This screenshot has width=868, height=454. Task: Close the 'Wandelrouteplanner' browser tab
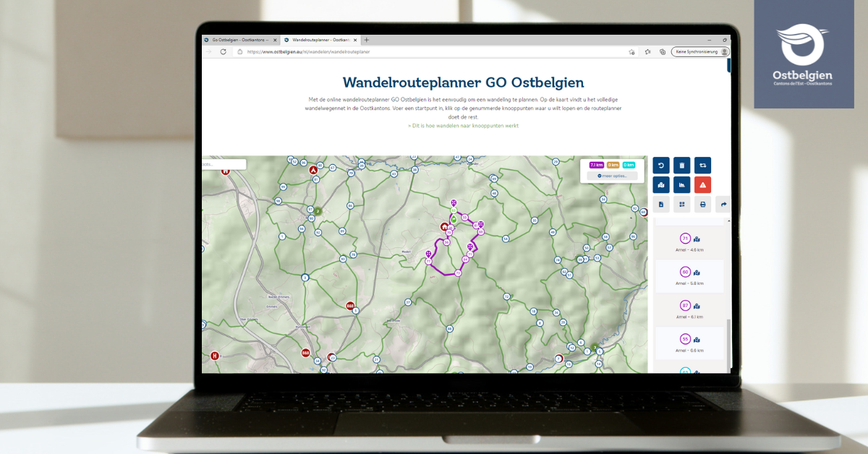(x=354, y=40)
